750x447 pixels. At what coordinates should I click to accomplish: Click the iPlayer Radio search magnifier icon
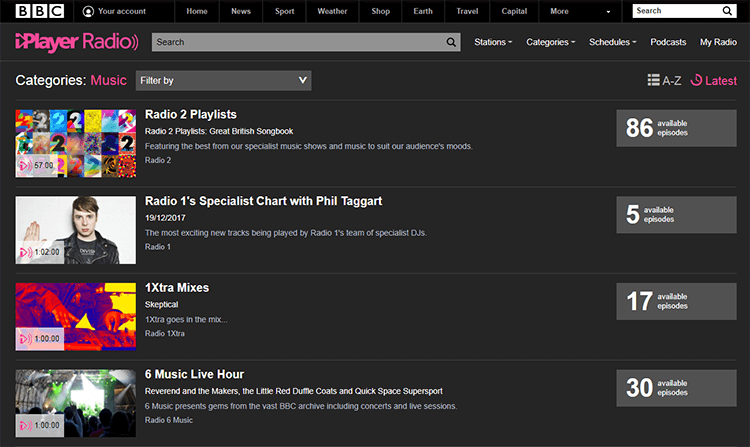pos(451,42)
